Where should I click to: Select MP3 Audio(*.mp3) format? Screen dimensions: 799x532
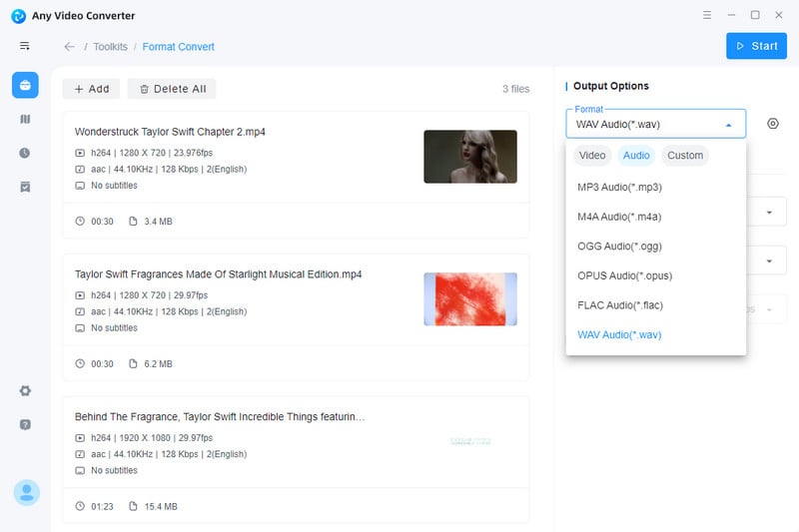click(x=656, y=188)
